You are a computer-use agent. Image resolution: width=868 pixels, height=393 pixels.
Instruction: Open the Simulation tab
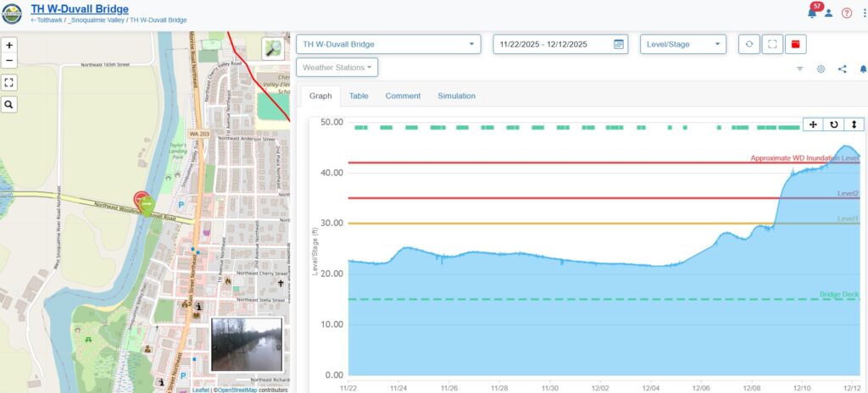pos(456,96)
